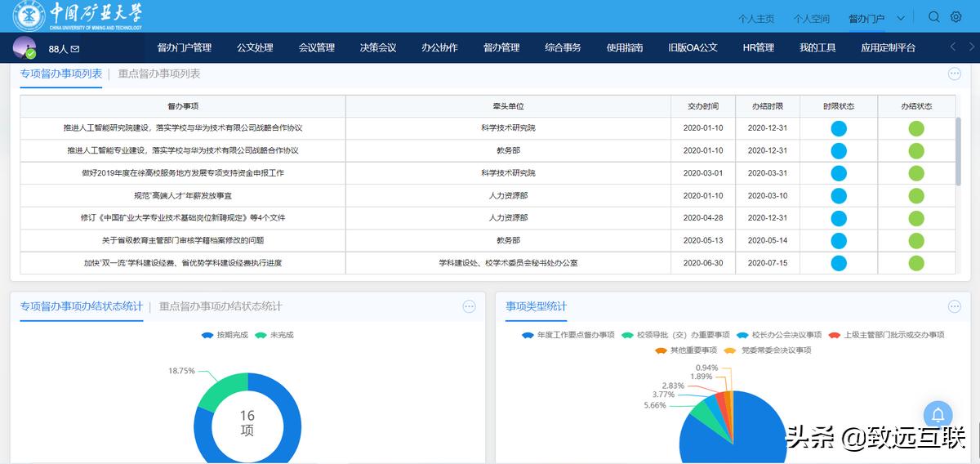Viewport: 980px width, 464px height.
Task: Open the mail envelope icon beside 88人
Action: click(x=75, y=49)
